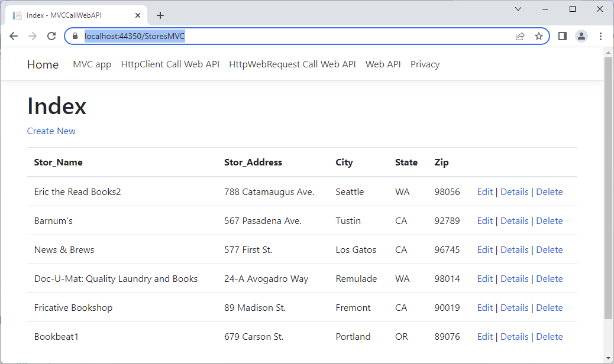Screen dimensions: 614x364
Task: Delete the Bookbeat1 store
Action: pyautogui.click(x=549, y=337)
